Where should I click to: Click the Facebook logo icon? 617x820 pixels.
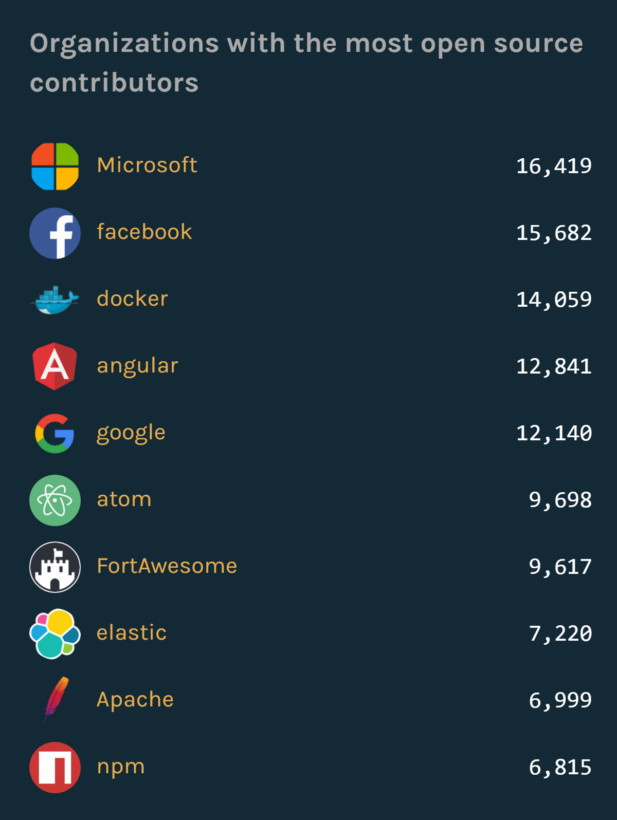click(x=55, y=233)
